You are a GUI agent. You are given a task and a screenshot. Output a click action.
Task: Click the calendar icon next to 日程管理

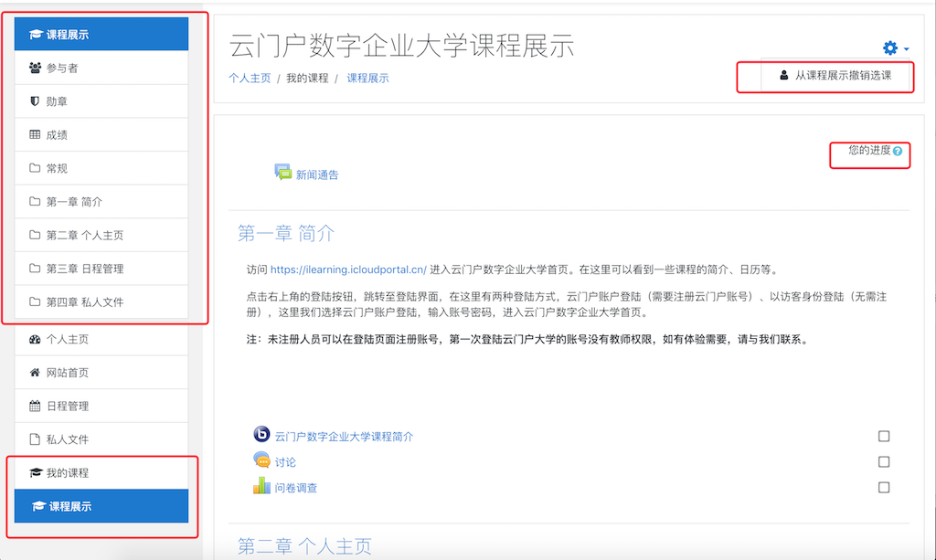[x=36, y=407]
